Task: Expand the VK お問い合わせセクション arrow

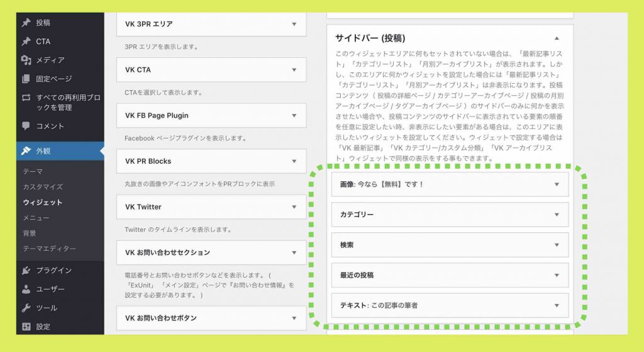Action: pyautogui.click(x=294, y=253)
